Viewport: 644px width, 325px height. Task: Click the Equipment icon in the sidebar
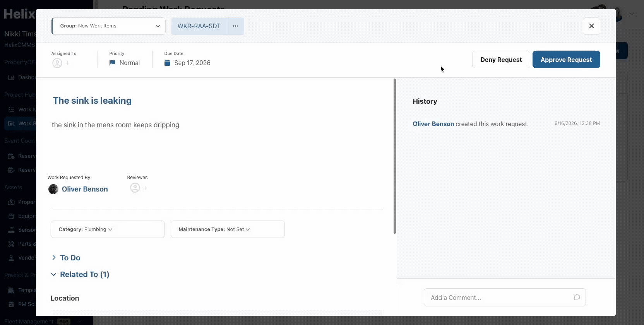[11, 216]
